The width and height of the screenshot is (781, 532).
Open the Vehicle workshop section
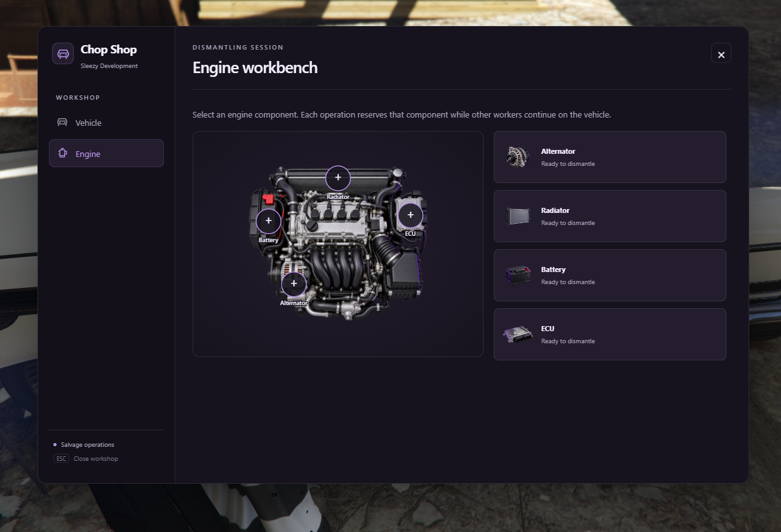(106, 123)
